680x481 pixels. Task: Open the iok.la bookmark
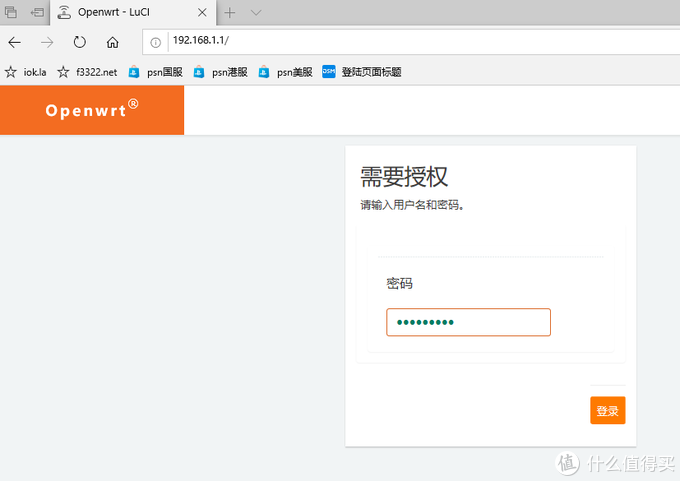coord(26,72)
